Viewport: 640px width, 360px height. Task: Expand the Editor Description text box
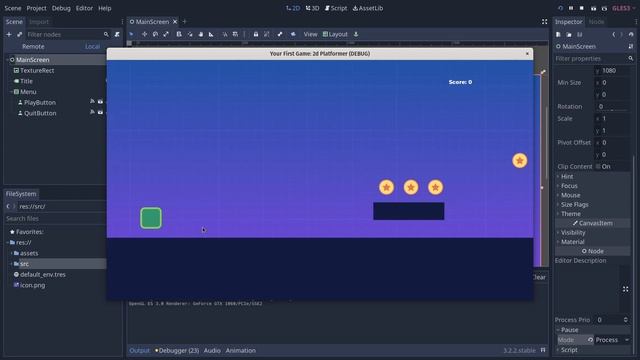click(625, 289)
